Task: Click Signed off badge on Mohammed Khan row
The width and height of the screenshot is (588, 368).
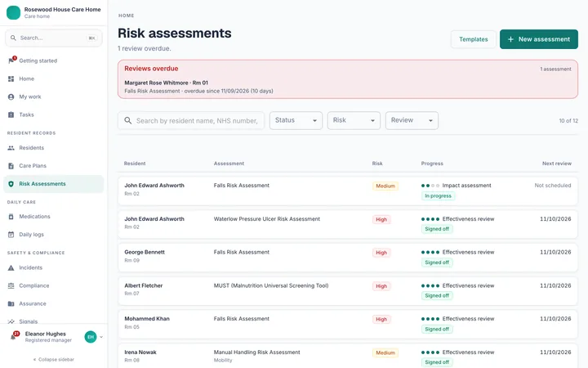Action: 437,330
